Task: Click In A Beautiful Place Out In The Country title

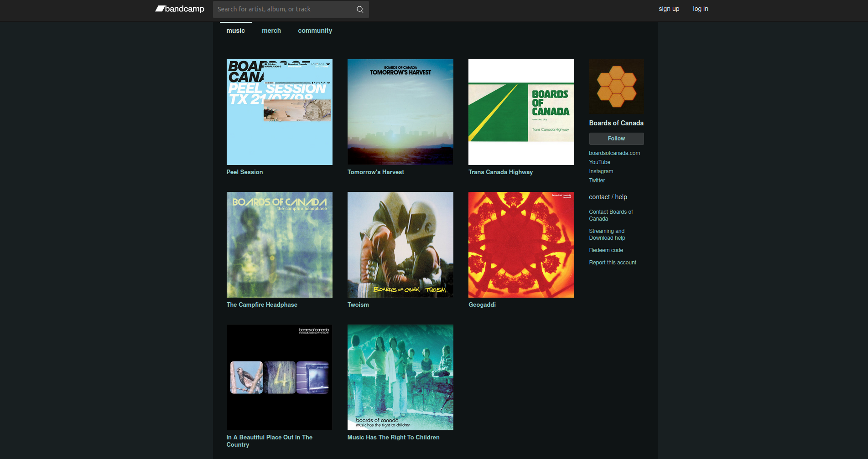Action: (270, 441)
